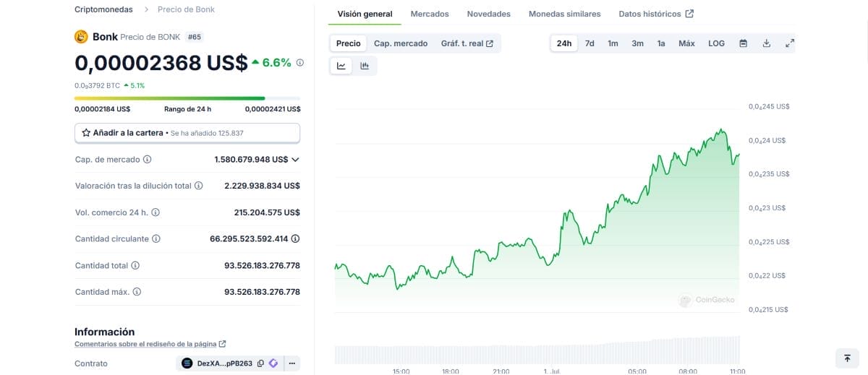The height and width of the screenshot is (375, 868).
Task: Expand chart to fullscreen
Action: click(x=789, y=43)
